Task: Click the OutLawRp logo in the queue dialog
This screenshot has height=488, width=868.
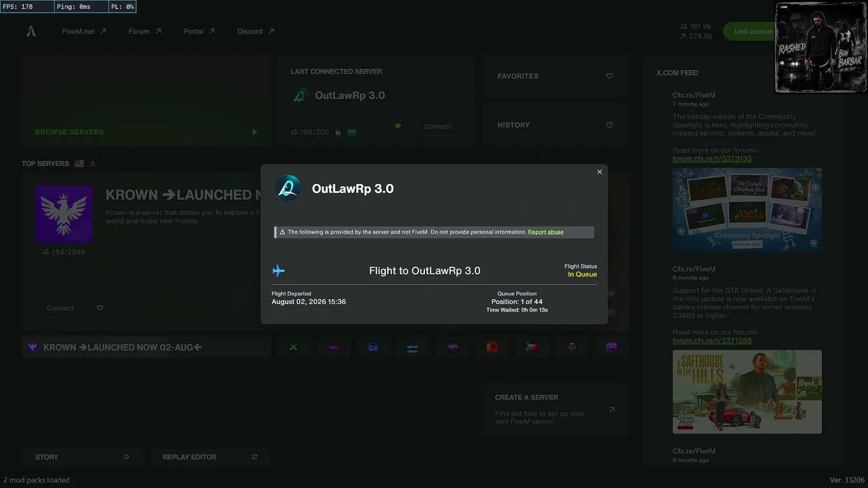Action: coord(288,188)
